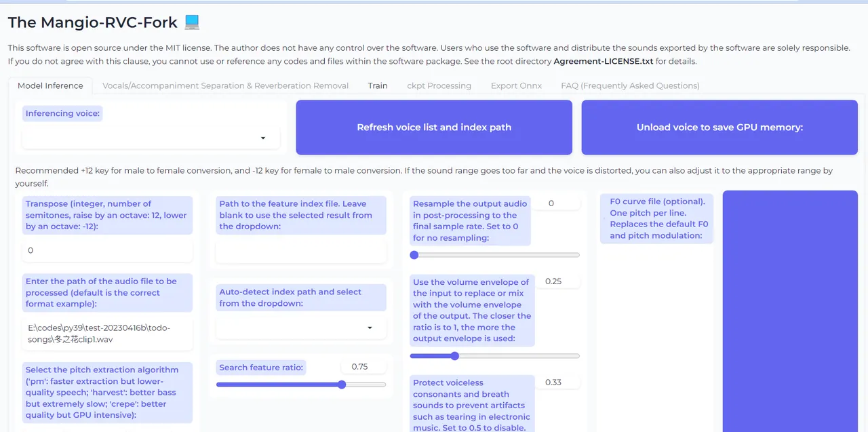Switch to the Train tab
This screenshot has height=432, width=868.
378,86
